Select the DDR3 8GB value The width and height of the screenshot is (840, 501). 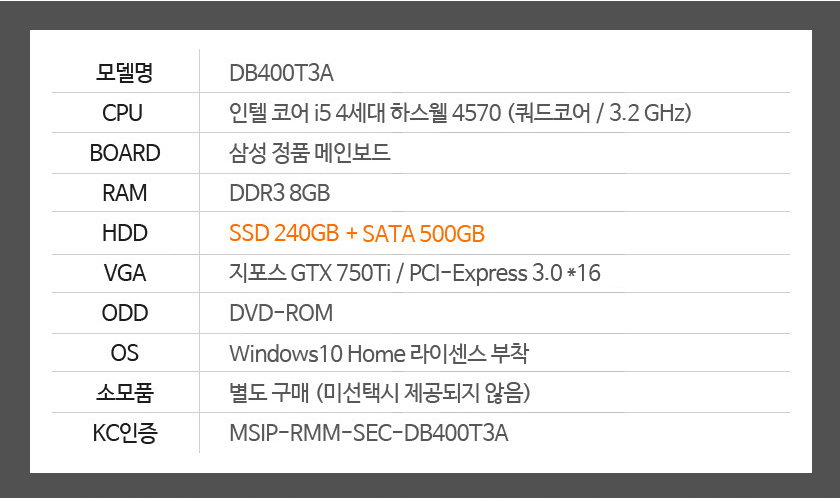[x=280, y=193]
